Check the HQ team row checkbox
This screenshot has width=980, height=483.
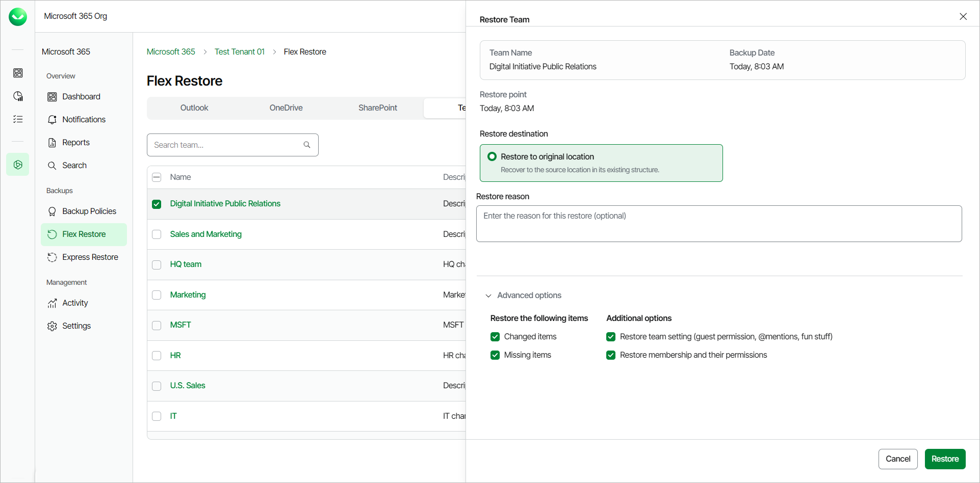pyautogui.click(x=157, y=265)
